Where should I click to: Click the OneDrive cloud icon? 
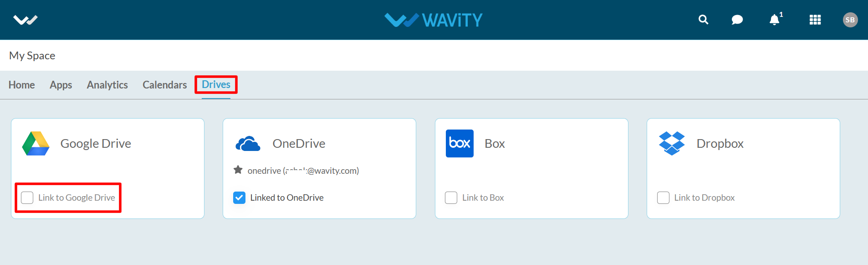tap(248, 144)
